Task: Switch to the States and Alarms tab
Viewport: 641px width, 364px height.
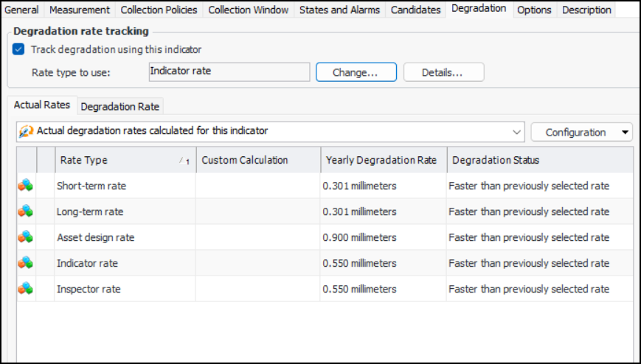Action: pos(339,10)
